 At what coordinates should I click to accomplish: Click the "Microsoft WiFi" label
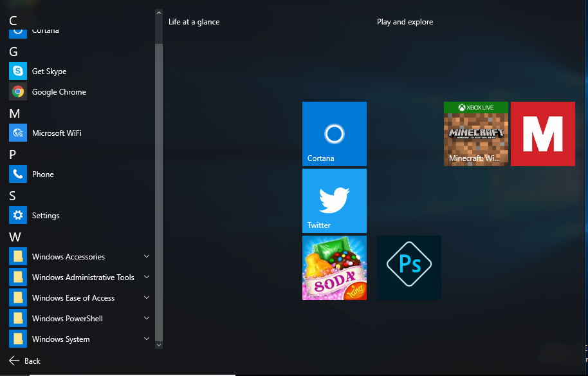click(57, 133)
